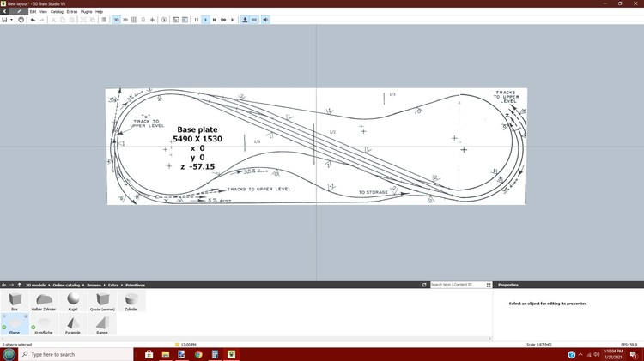The image size is (644, 361).
Task: Click the clock time icon in toolbar
Action: point(164,19)
